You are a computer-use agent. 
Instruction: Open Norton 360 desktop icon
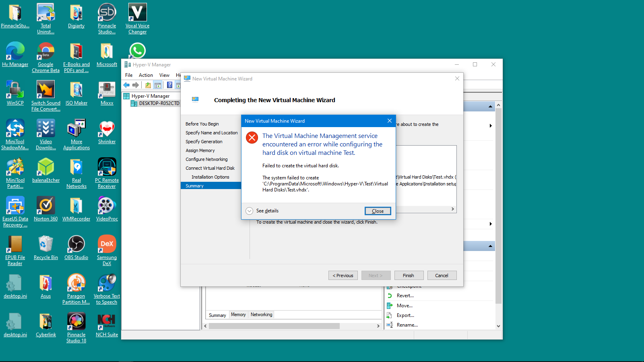click(45, 209)
